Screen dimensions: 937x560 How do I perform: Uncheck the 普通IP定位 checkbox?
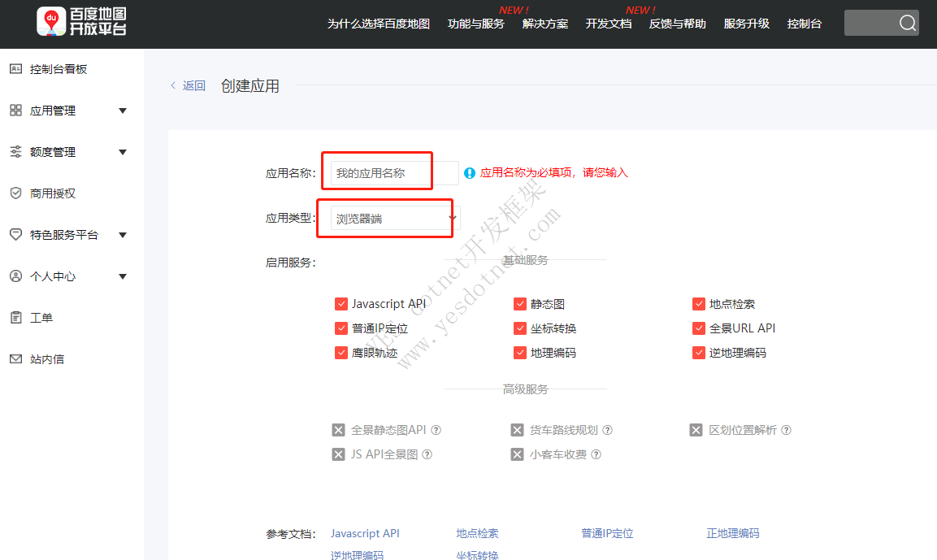(x=341, y=328)
